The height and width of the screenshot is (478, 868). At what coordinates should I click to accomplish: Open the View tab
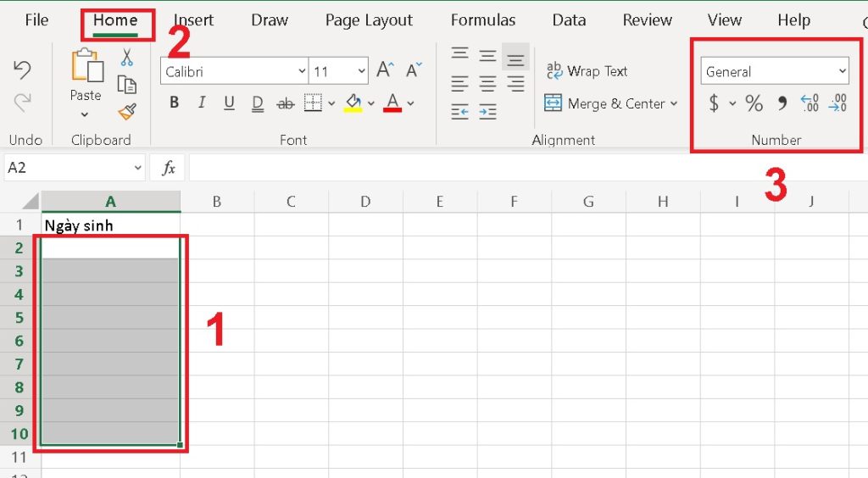point(724,20)
